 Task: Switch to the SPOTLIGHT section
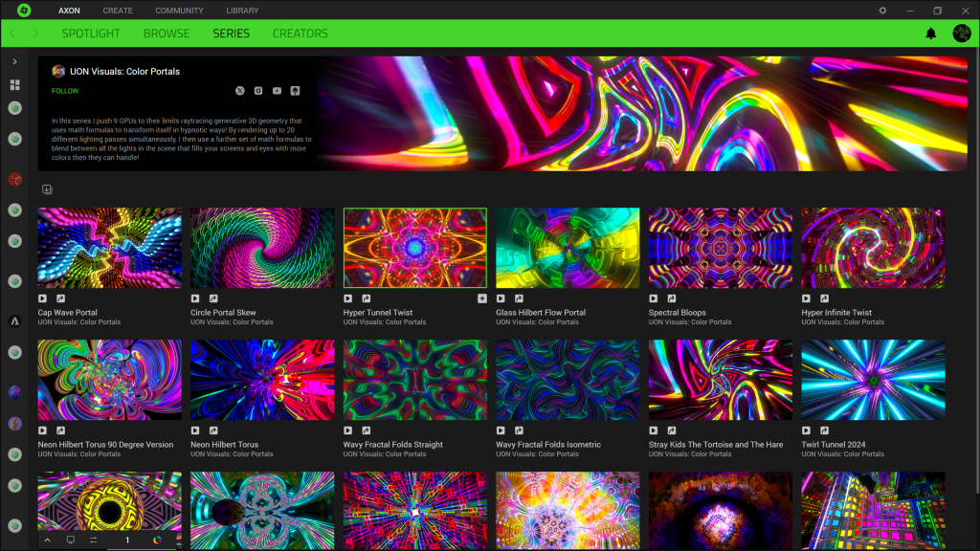pyautogui.click(x=91, y=33)
